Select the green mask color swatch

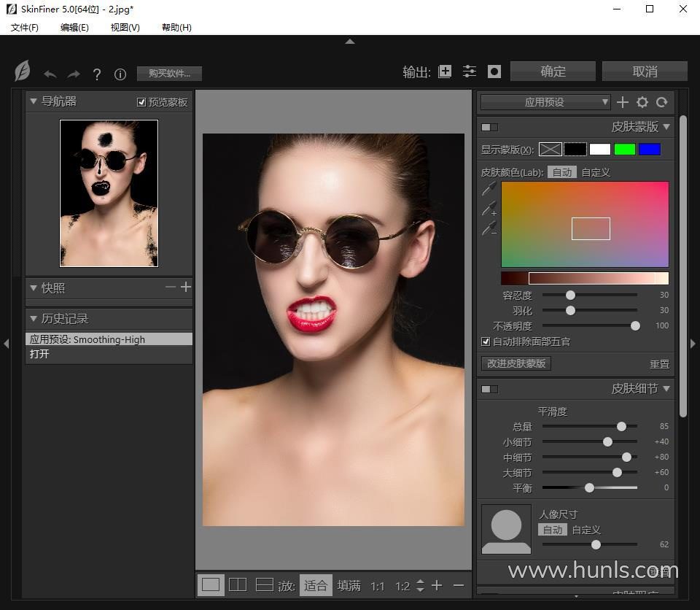[624, 150]
